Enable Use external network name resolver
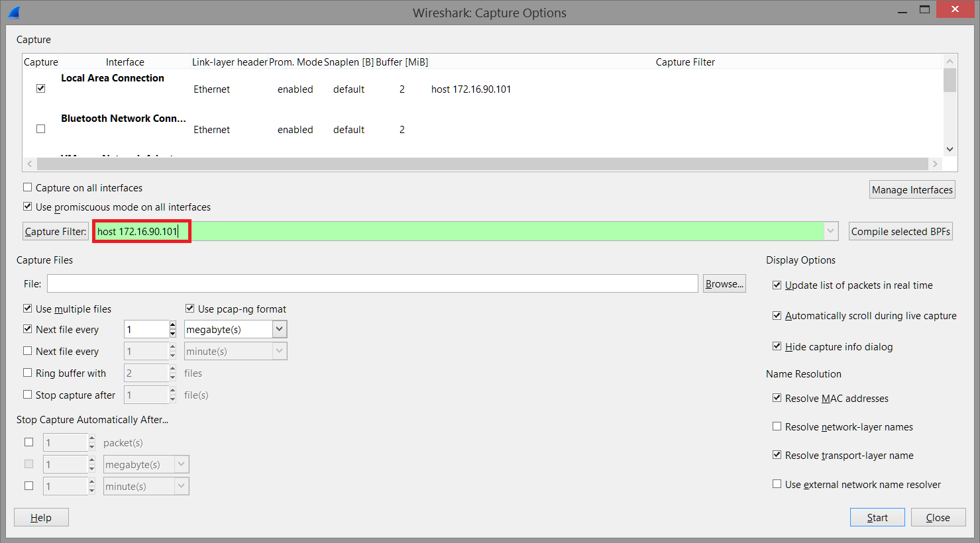This screenshot has width=980, height=543. click(777, 484)
